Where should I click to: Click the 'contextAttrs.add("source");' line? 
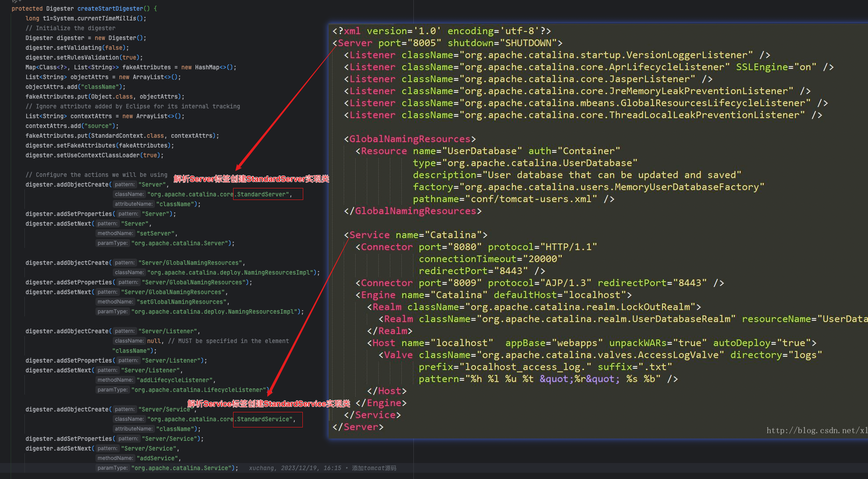[x=72, y=126]
